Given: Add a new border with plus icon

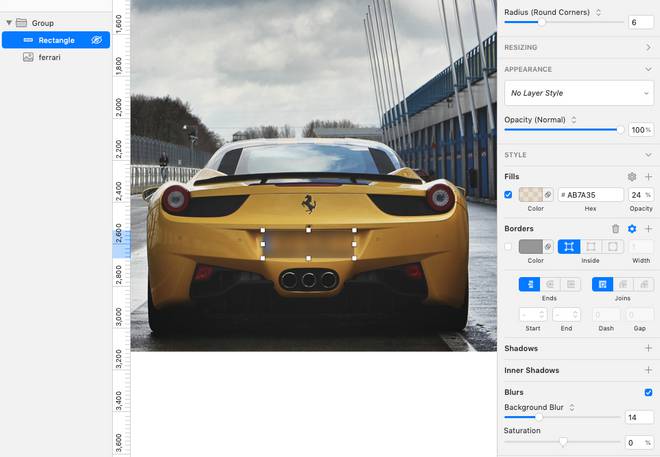Looking at the screenshot, I should [648, 229].
